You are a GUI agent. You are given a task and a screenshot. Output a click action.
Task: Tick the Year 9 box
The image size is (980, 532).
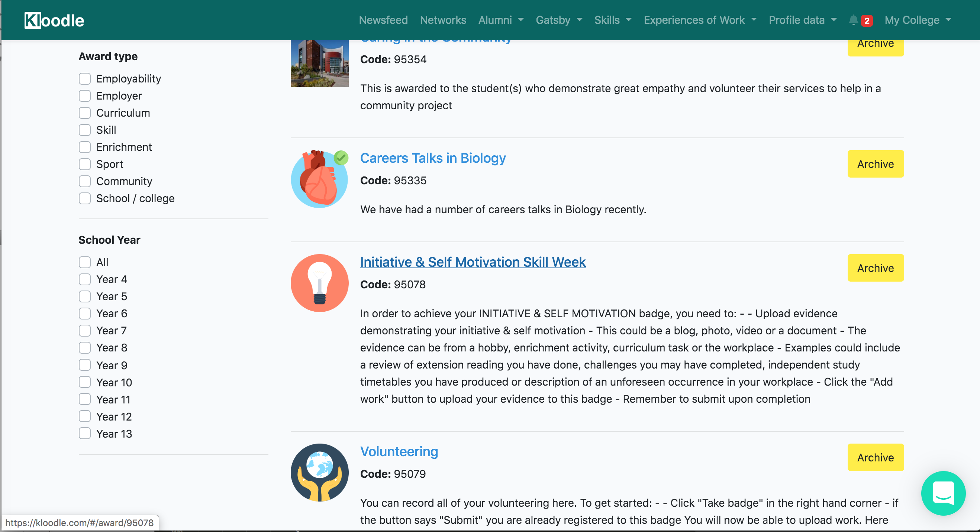click(x=85, y=365)
